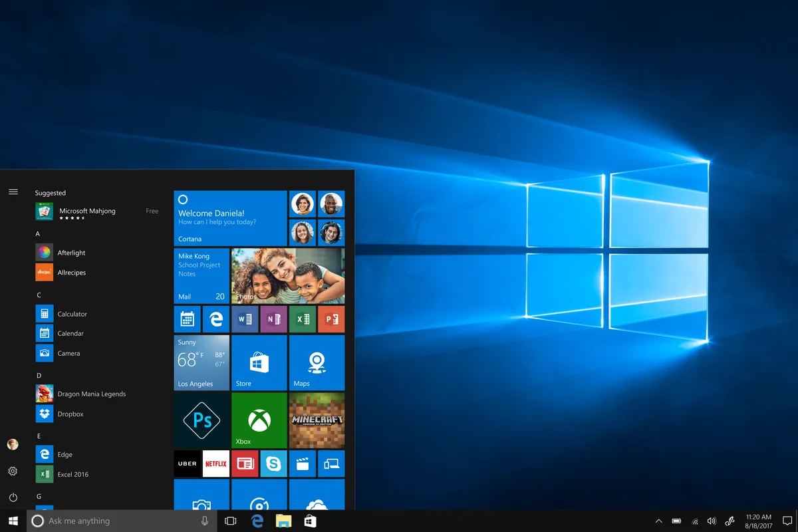Launch the PowerPoint tile

331,319
